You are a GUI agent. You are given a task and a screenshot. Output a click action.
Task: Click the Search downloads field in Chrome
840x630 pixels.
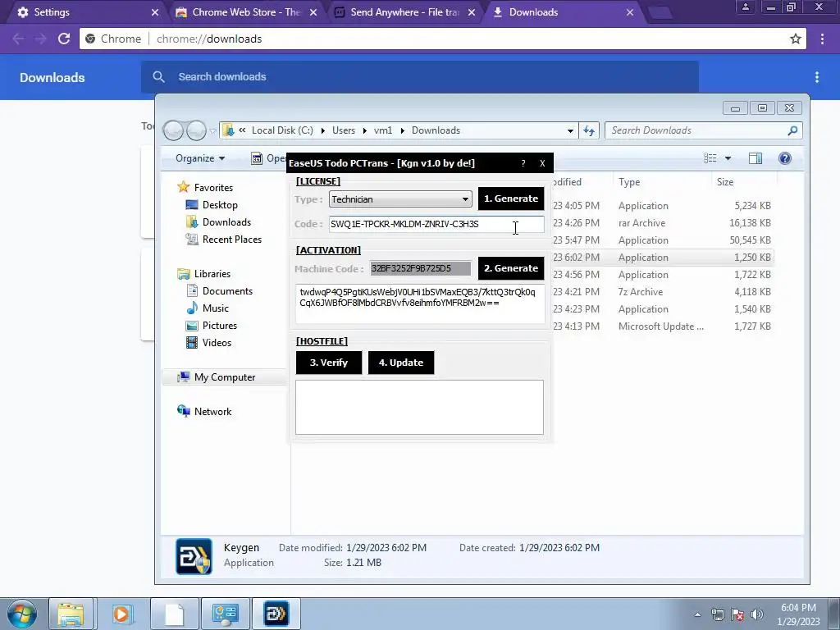[x=420, y=76]
